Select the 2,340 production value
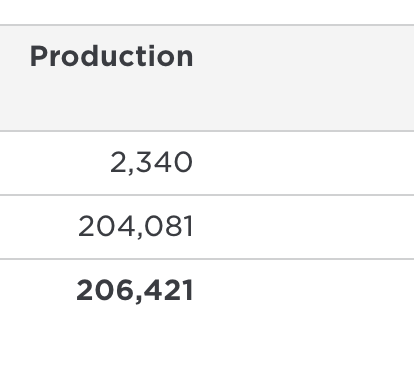Viewport: 414px width, 370px height. click(x=151, y=163)
